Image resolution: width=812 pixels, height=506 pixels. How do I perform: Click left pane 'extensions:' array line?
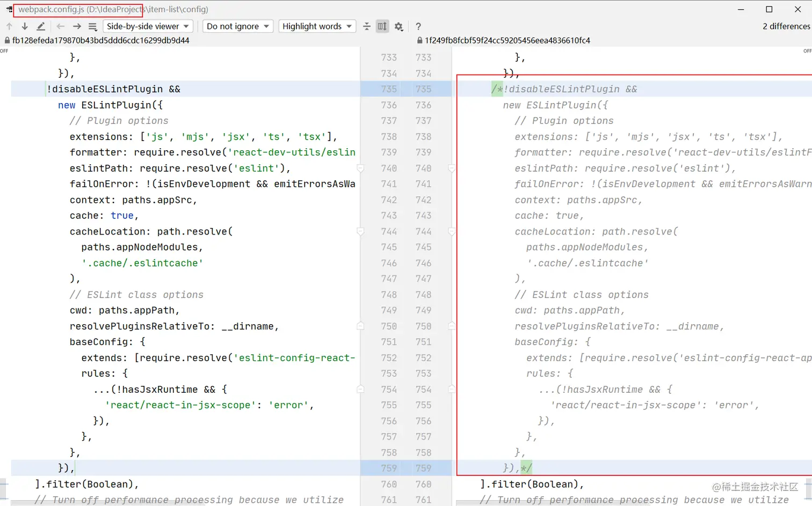203,137
